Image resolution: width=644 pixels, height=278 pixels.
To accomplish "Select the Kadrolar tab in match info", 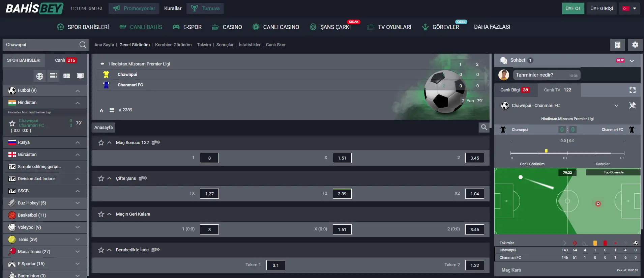I will 603,164.
